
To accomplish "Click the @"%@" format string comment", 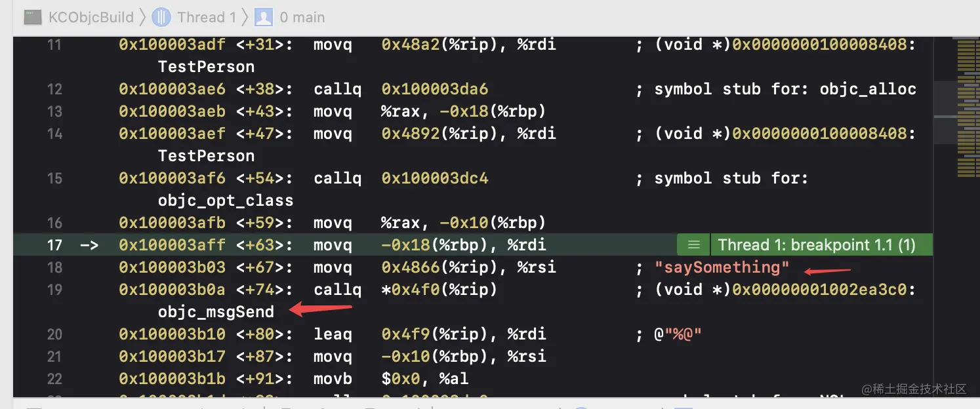I will (678, 334).
